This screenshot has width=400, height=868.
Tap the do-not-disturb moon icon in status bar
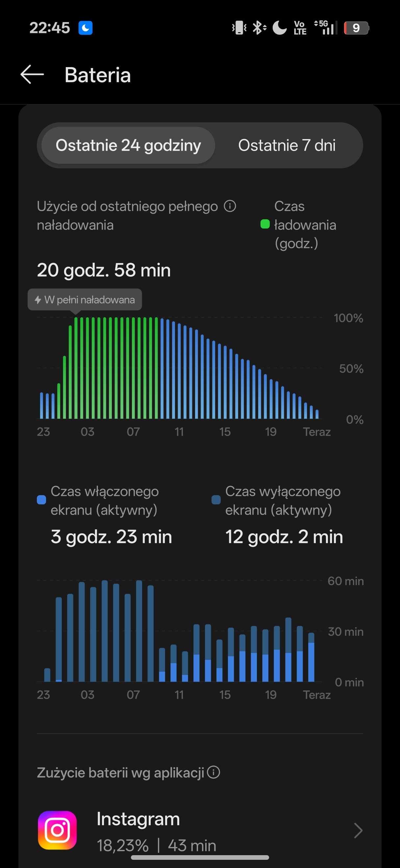tap(279, 28)
